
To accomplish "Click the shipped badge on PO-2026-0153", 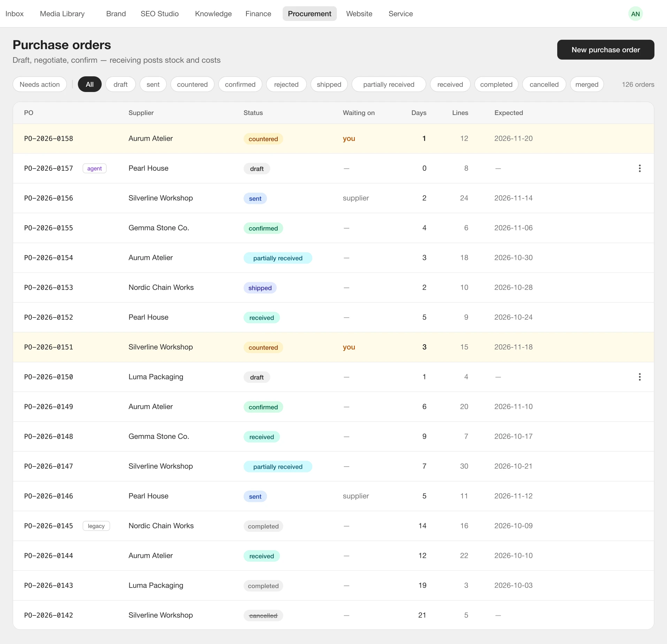I will [x=260, y=288].
